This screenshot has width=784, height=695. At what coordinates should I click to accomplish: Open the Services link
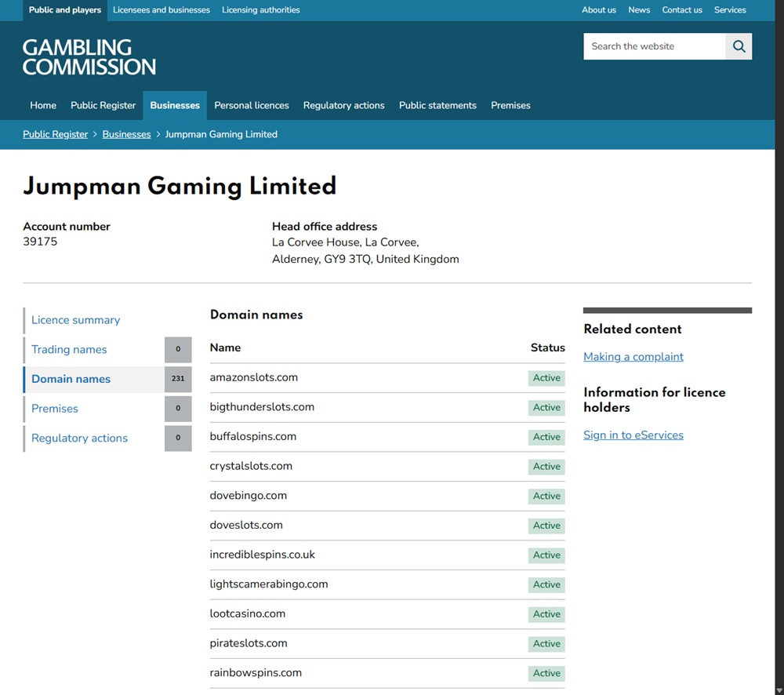[x=729, y=10]
